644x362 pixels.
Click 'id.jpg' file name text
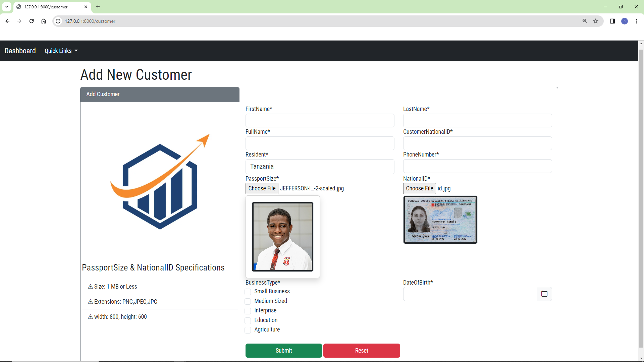pyautogui.click(x=444, y=188)
